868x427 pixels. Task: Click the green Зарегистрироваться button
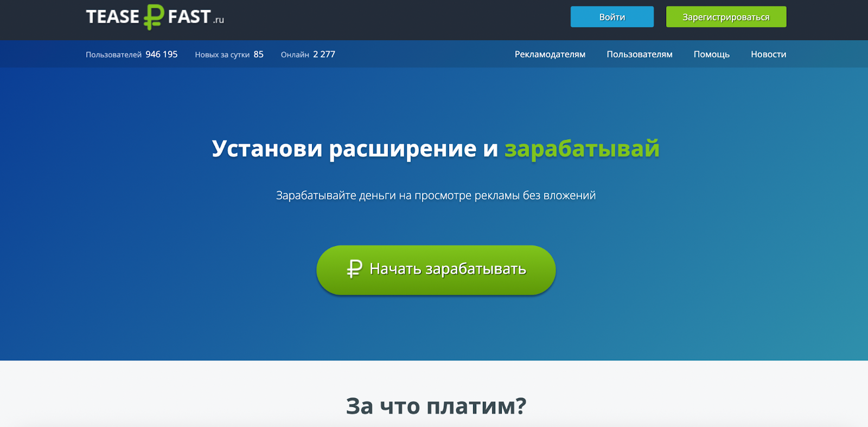726,17
